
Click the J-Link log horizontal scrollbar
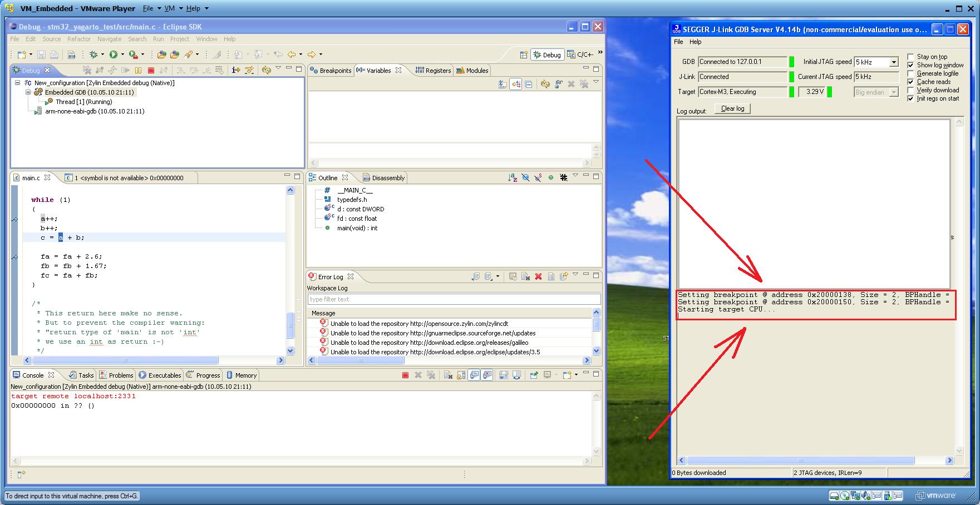pyautogui.click(x=816, y=461)
